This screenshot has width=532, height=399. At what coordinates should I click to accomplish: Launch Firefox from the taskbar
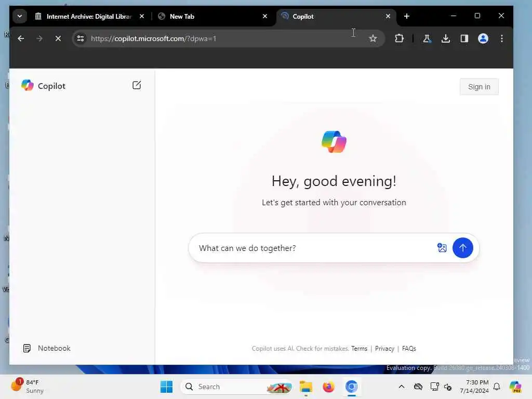(328, 387)
